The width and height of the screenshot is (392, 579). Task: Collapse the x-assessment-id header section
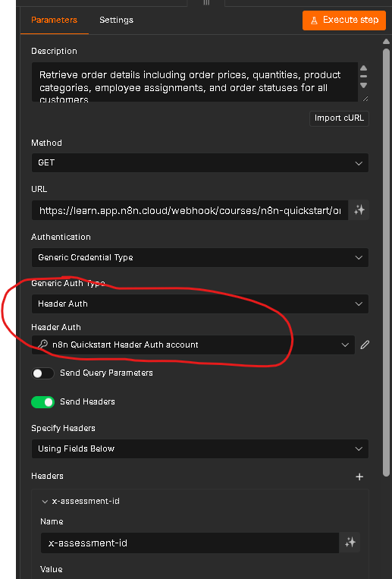point(45,502)
